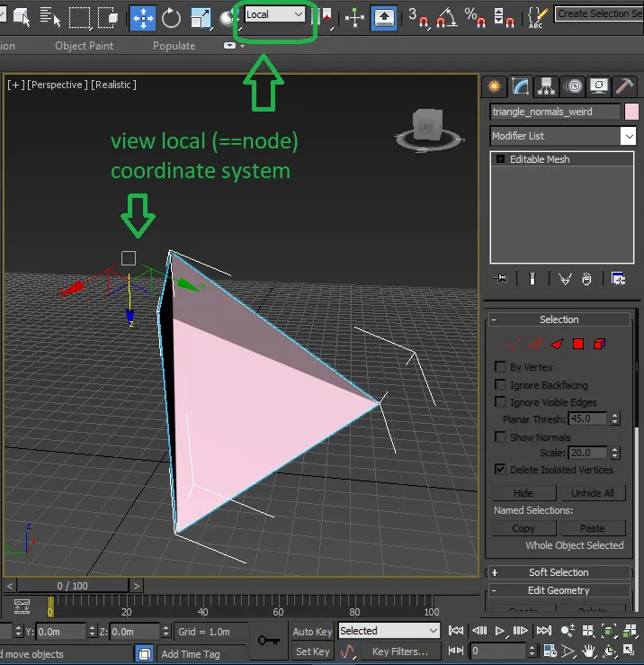The width and height of the screenshot is (644, 665).
Task: Toggle Select and Manipulate tool
Action: click(354, 18)
